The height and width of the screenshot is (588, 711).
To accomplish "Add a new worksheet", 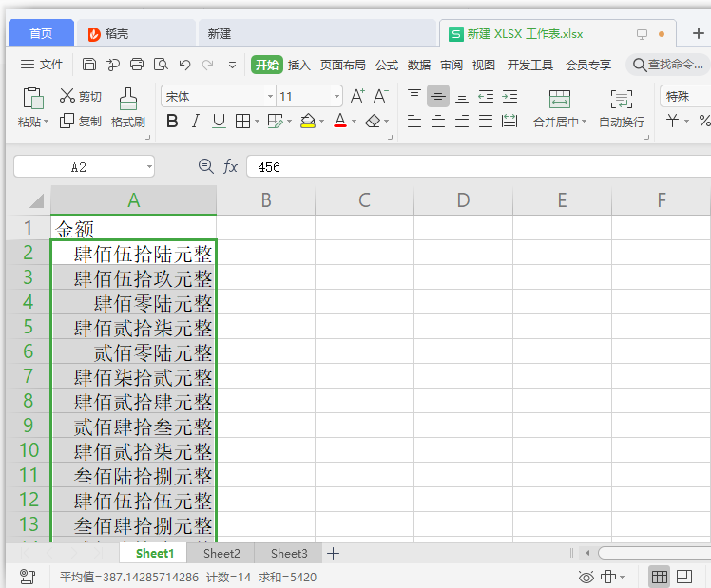I will tap(333, 553).
